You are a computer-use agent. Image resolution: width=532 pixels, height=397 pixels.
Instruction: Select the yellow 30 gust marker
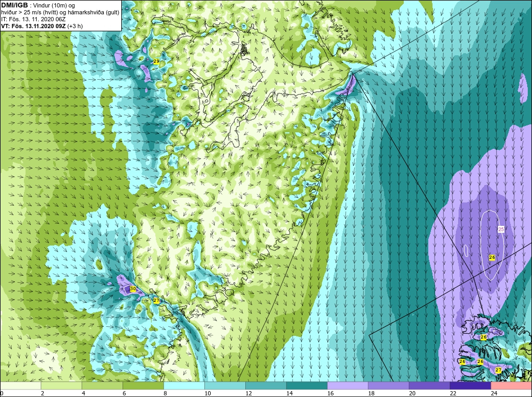133,289
